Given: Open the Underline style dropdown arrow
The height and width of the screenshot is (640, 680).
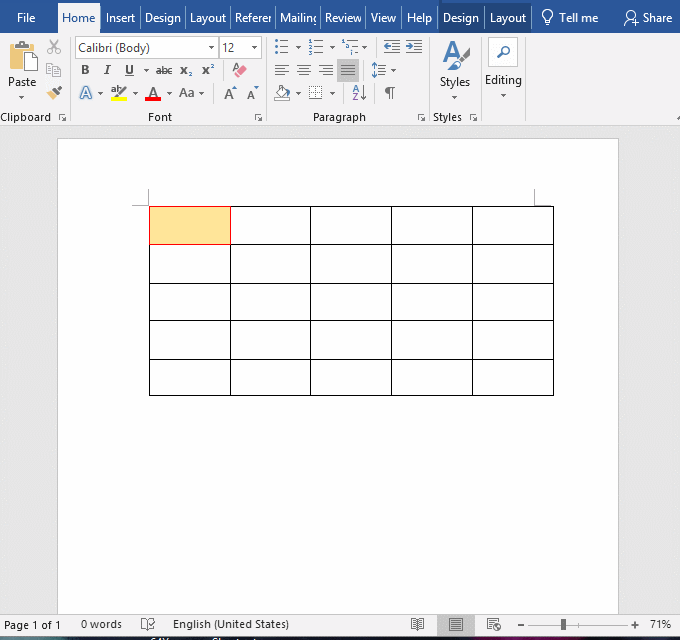Looking at the screenshot, I should pos(146,70).
